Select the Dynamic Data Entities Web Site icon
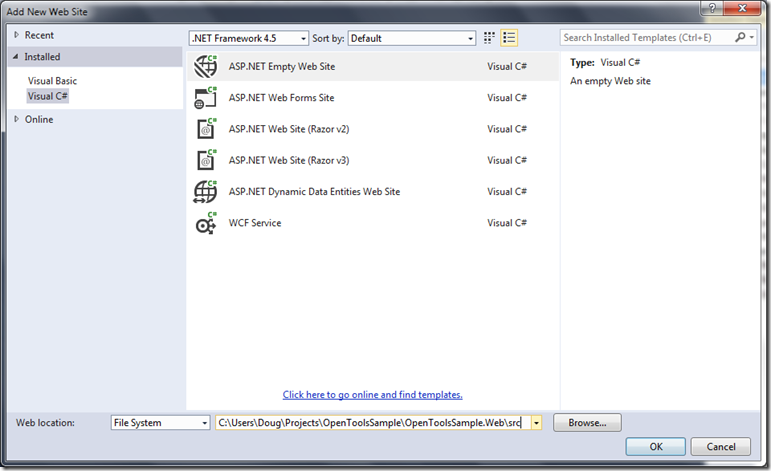Viewport: 771px width, 471px height. [x=206, y=192]
